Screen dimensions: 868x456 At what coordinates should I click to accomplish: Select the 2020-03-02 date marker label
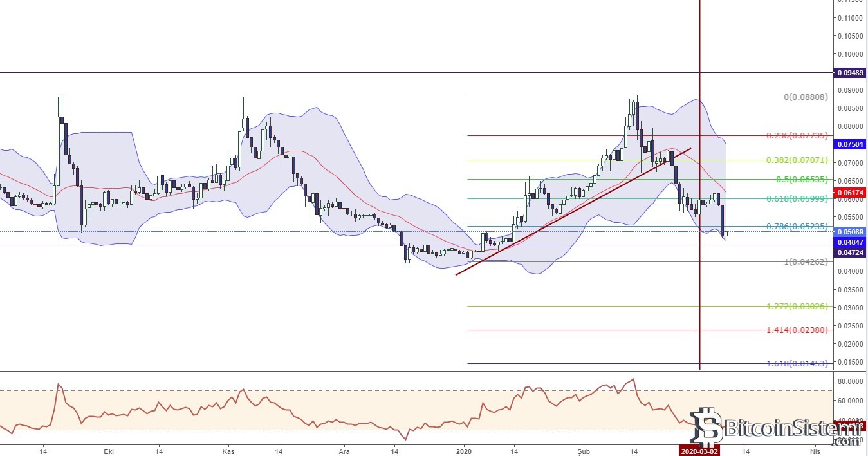pos(699,451)
